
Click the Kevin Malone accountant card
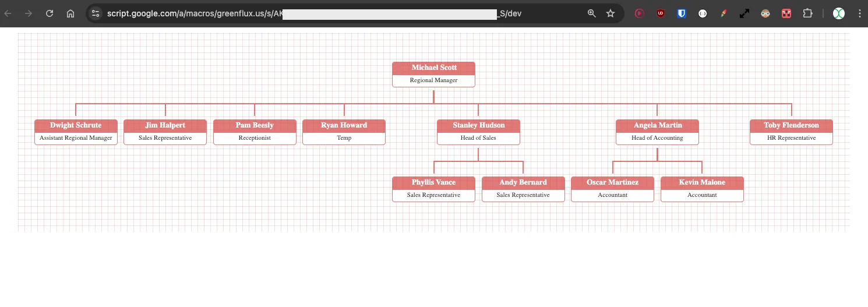tap(702, 189)
